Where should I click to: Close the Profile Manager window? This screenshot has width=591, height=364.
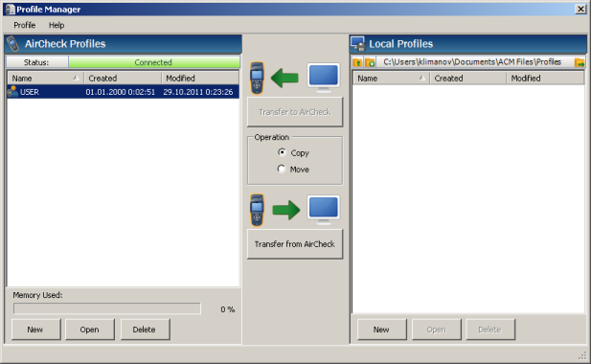[580, 9]
